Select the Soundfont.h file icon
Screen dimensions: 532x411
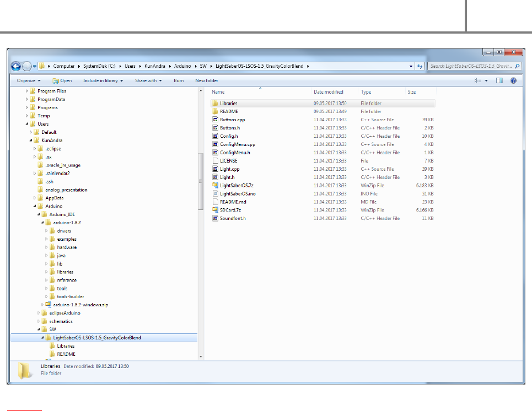[x=215, y=218]
